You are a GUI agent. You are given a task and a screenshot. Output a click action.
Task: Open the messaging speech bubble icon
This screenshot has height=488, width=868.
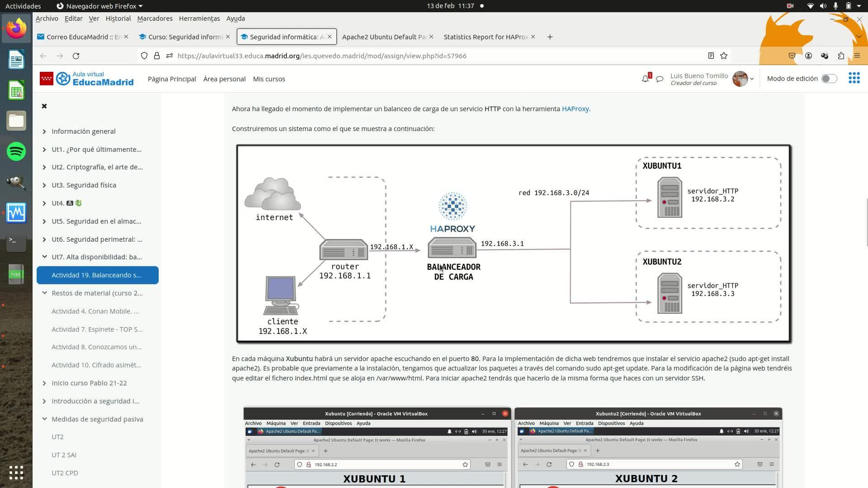point(660,79)
